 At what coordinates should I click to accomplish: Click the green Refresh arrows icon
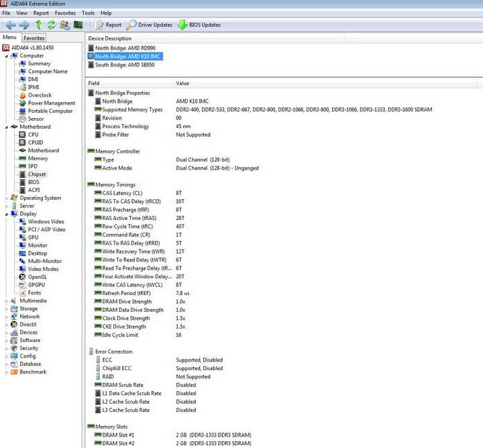(51, 25)
